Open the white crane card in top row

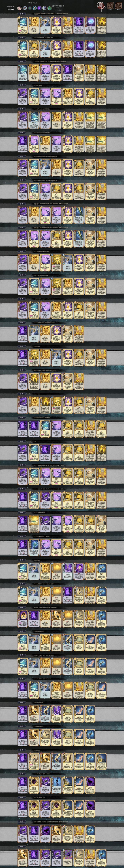coord(45,25)
